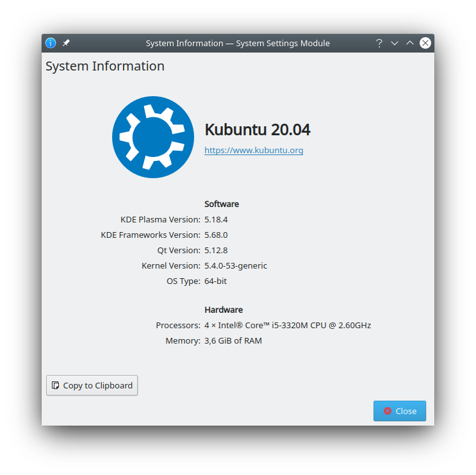476x475 pixels.
Task: Maximize window with the up chevron
Action: [410, 43]
